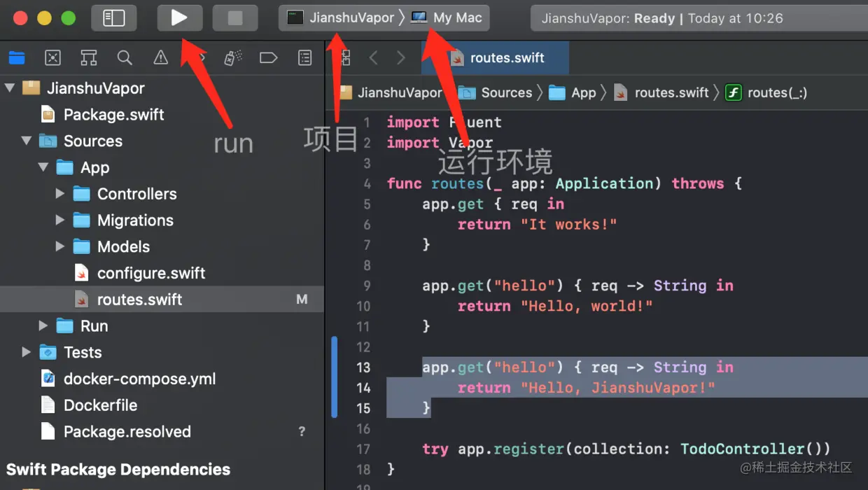Collapse the JianshuVapor root project disclosure triangle
The width and height of the screenshot is (868, 490).
click(10, 88)
